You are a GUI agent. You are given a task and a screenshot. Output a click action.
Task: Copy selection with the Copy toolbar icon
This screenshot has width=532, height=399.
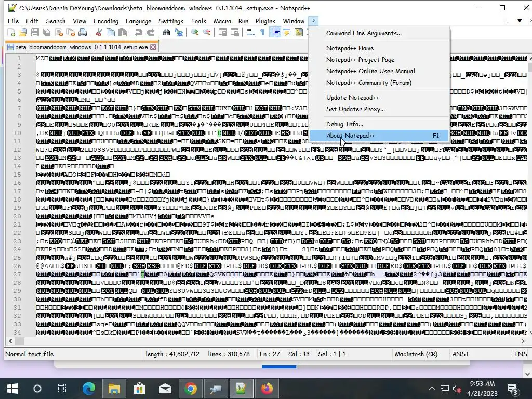[x=111, y=33]
